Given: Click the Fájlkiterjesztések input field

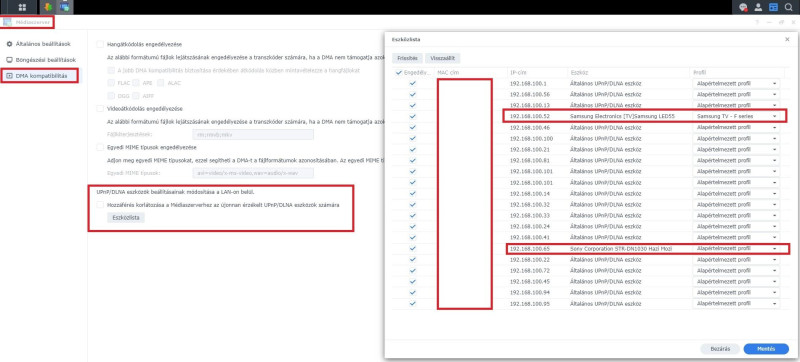Looking at the screenshot, I should click(253, 135).
